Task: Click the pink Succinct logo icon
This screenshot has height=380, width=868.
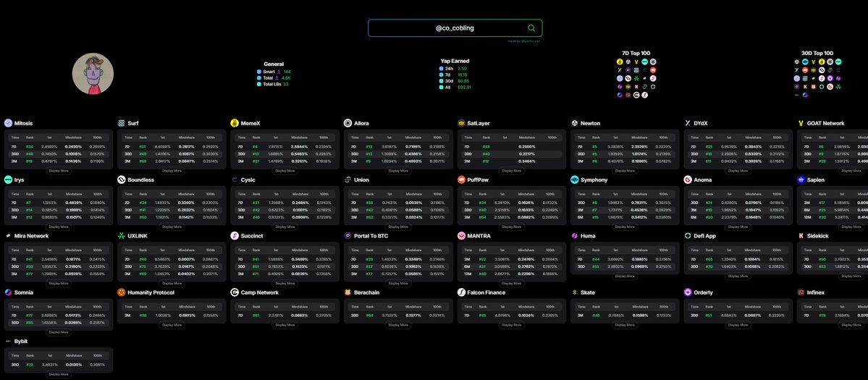Action: click(x=235, y=236)
